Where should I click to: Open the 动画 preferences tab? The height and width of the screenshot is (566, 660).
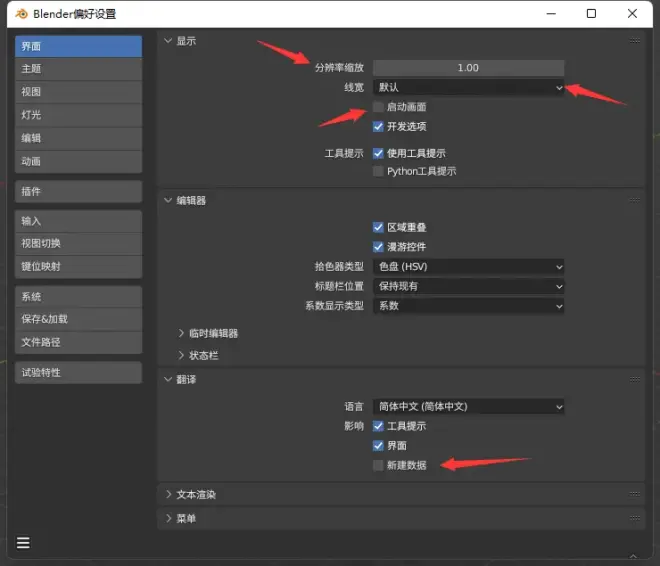tap(78, 161)
